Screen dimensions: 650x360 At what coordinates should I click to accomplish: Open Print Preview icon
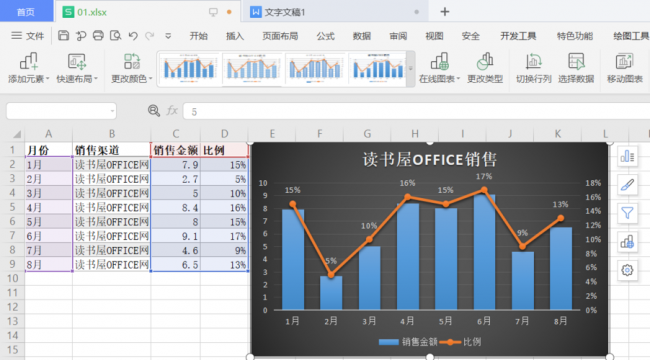click(116, 36)
